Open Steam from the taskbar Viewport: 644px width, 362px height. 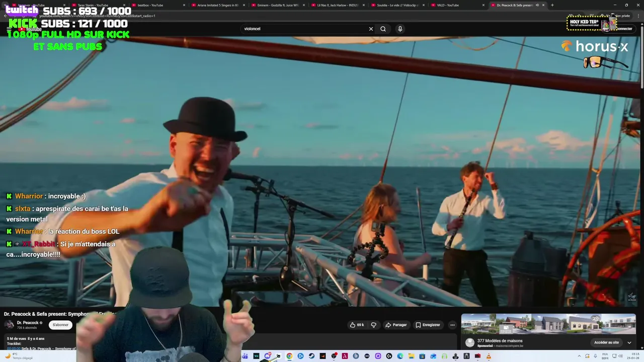point(311,356)
